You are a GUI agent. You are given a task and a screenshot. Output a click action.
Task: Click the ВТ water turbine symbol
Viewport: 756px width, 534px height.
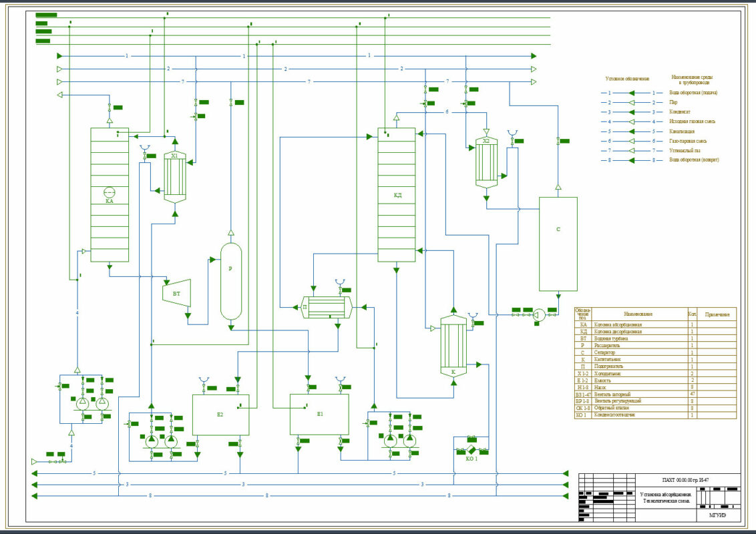[x=176, y=293]
